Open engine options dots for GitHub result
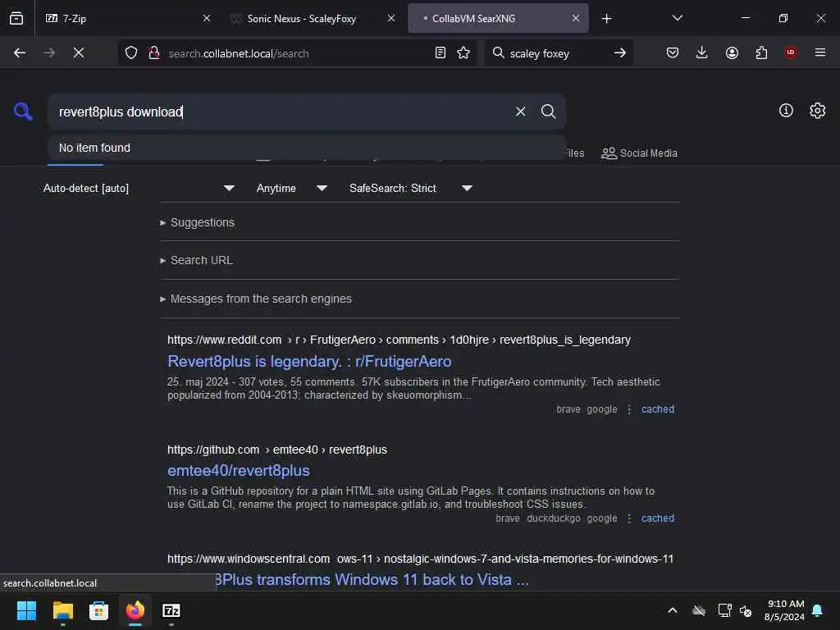Viewport: 840px width, 630px height. coord(629,518)
